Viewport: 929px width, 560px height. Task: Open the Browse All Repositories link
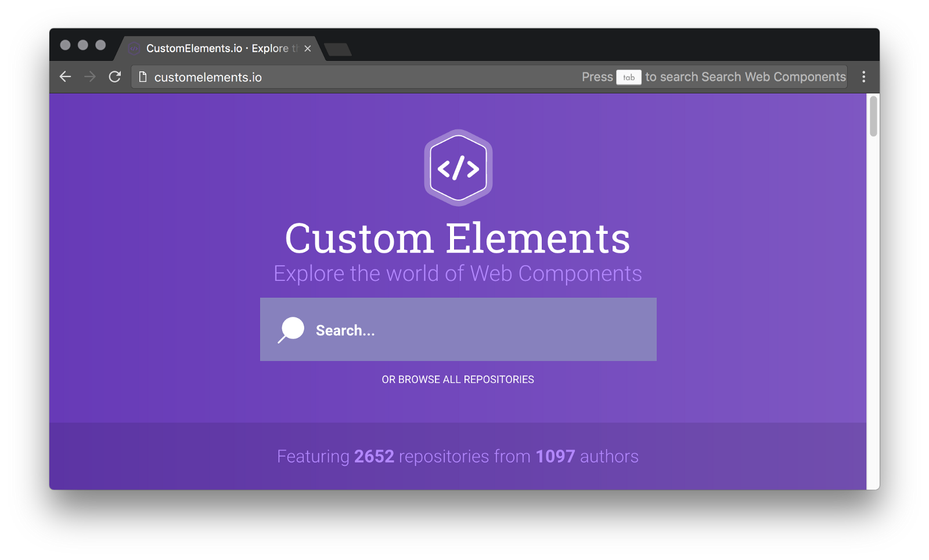coord(458,380)
